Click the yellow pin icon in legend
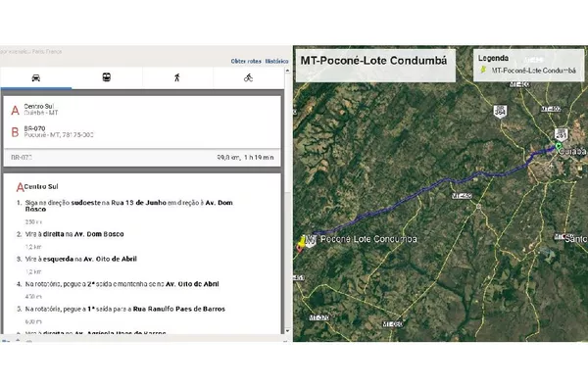The width and height of the screenshot is (588, 388). (x=484, y=70)
